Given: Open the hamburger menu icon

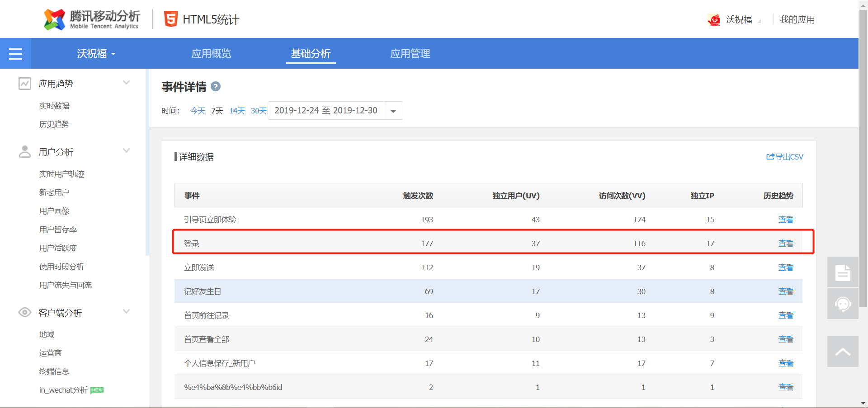Looking at the screenshot, I should (x=15, y=54).
